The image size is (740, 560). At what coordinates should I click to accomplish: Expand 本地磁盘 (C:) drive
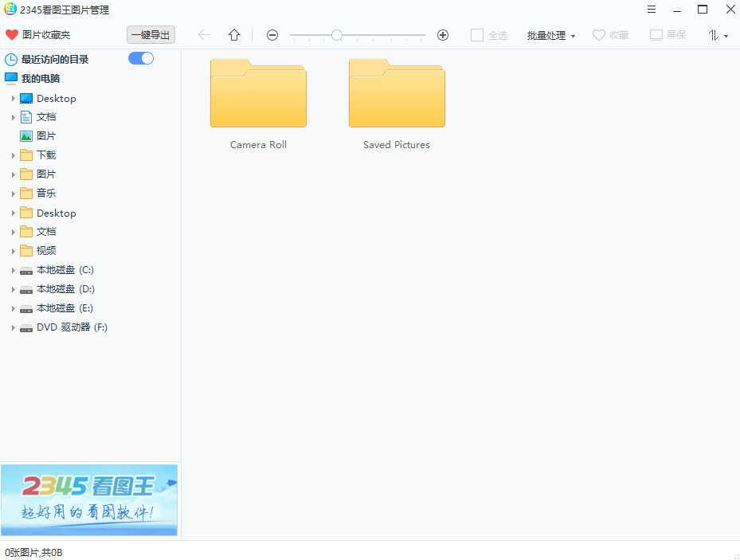(14, 270)
